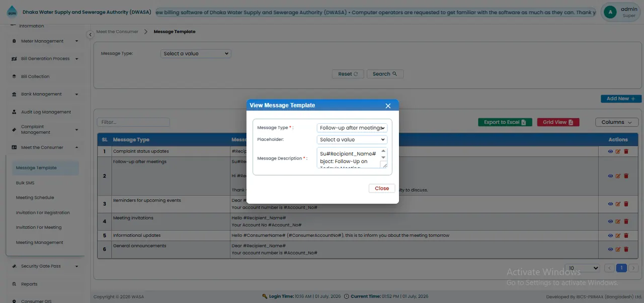Viewport: 644px width, 303px height.
Task: View the General announcements template (eye icon)
Action: coord(610,249)
